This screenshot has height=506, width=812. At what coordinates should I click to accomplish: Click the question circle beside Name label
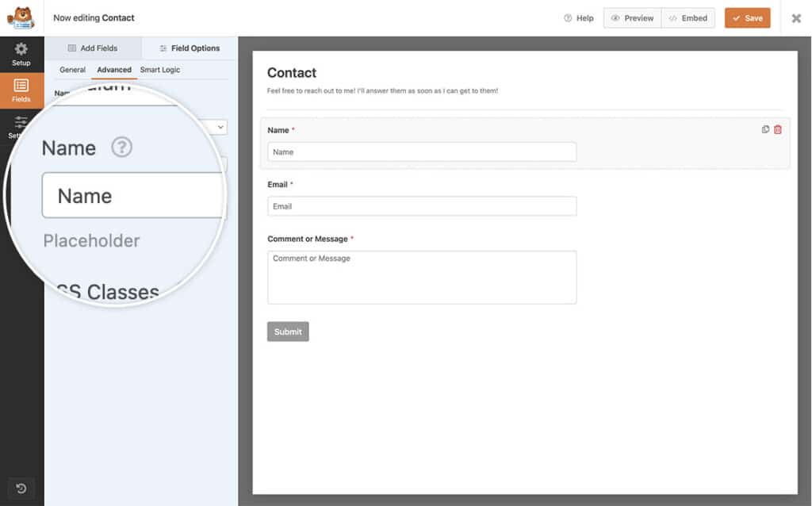(x=121, y=148)
